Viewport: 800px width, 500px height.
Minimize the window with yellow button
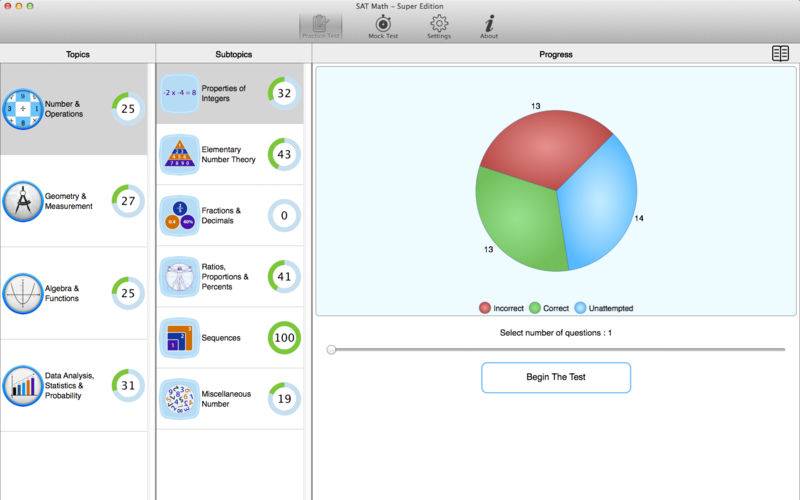[19, 6]
